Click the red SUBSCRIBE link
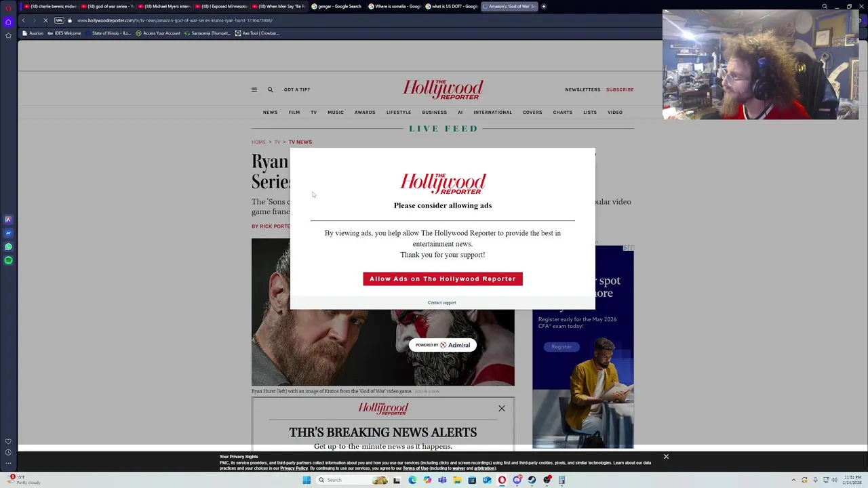 (620, 89)
